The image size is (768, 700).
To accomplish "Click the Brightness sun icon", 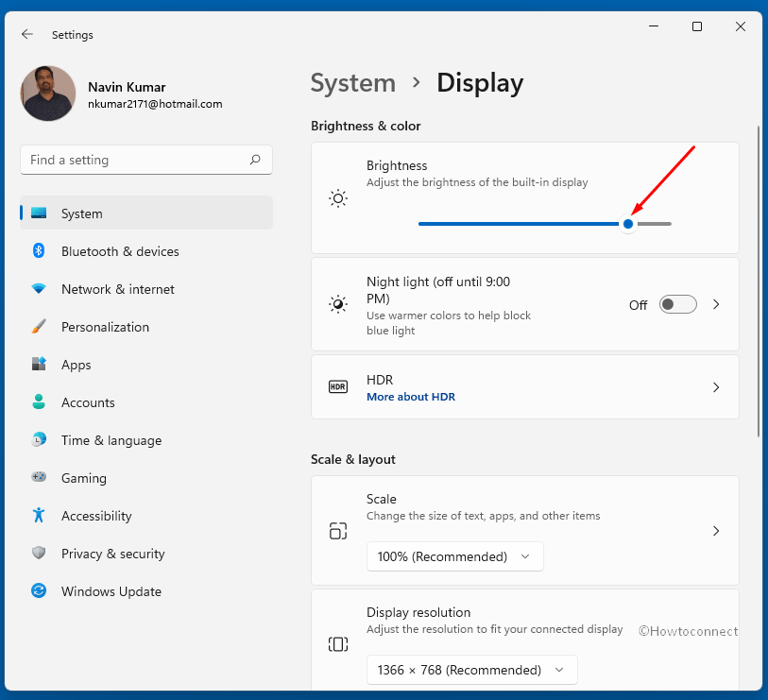I will pos(338,198).
